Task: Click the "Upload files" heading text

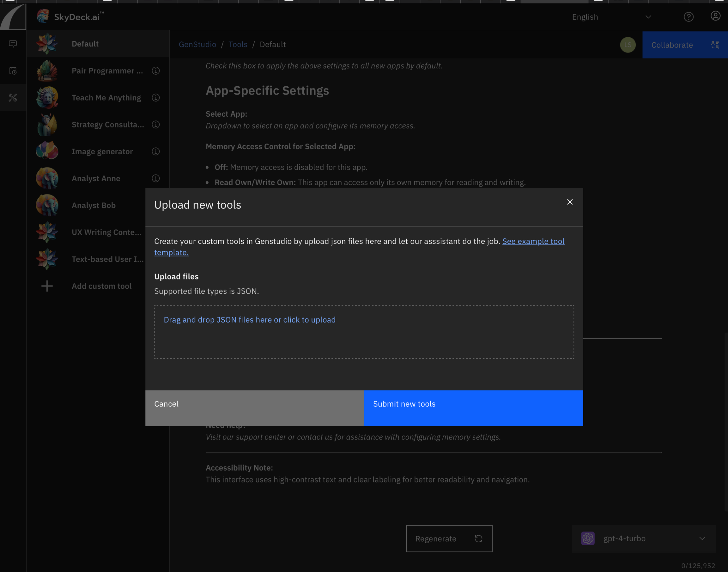Action: coord(176,277)
